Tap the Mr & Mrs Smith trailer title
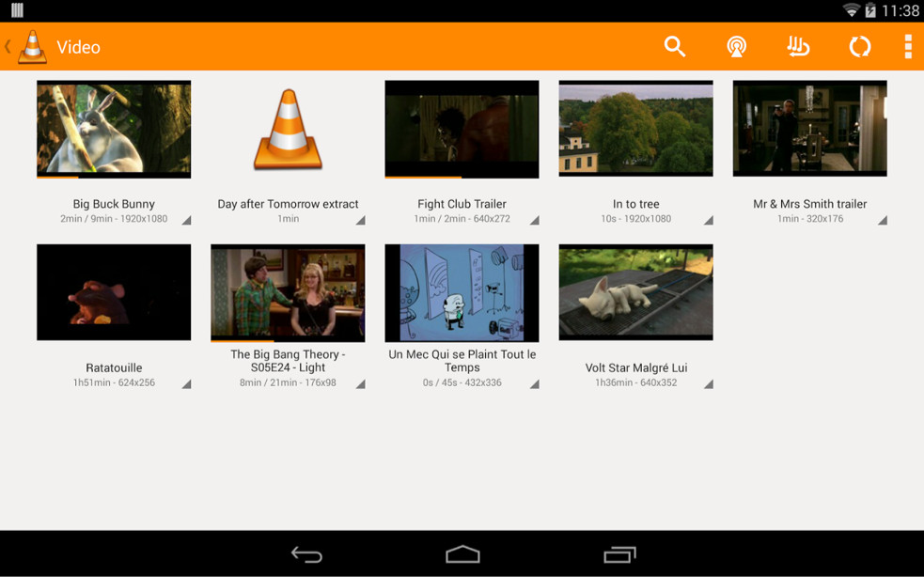This screenshot has height=577, width=924. (809, 204)
